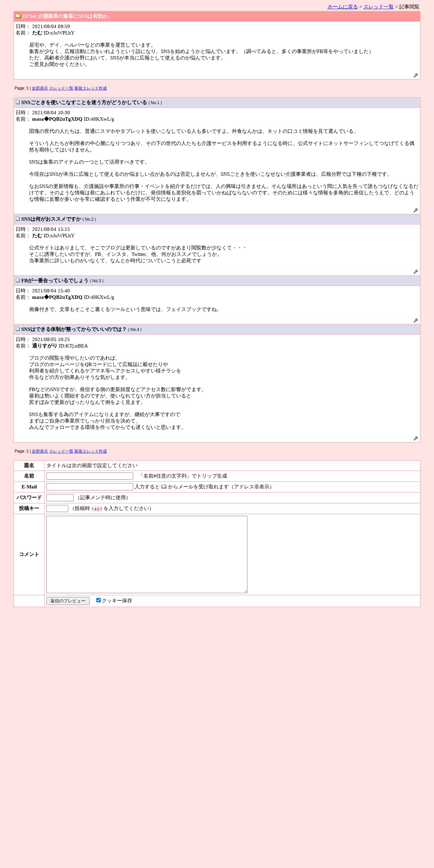The width and height of the screenshot is (434, 868).
Task: Click document icon beside FBが一番合っているでしょう
Action: (x=18, y=280)
